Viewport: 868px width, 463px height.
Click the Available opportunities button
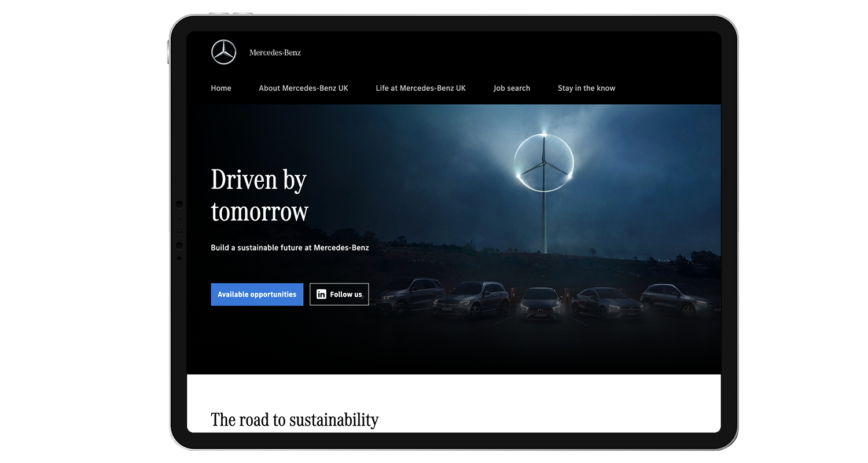(x=257, y=294)
